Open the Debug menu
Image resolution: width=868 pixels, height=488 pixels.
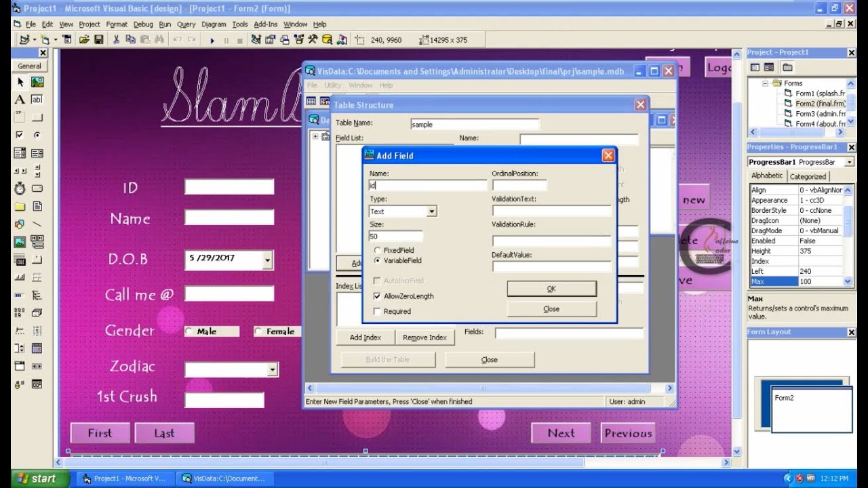(x=143, y=24)
